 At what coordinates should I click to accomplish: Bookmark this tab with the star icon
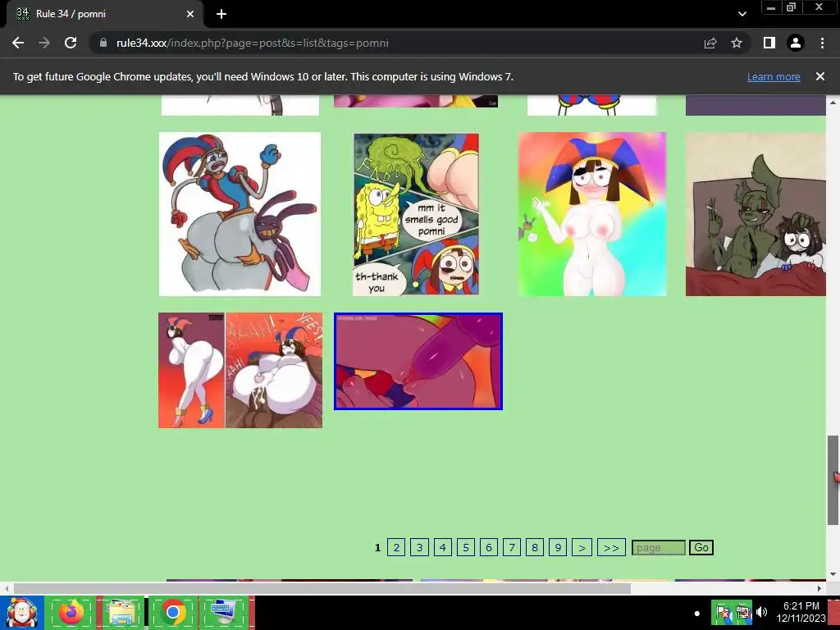[x=737, y=43]
